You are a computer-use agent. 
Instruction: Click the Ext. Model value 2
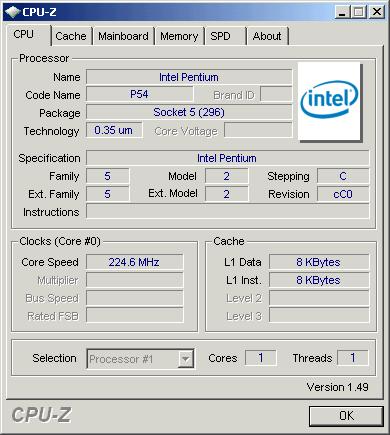(227, 194)
